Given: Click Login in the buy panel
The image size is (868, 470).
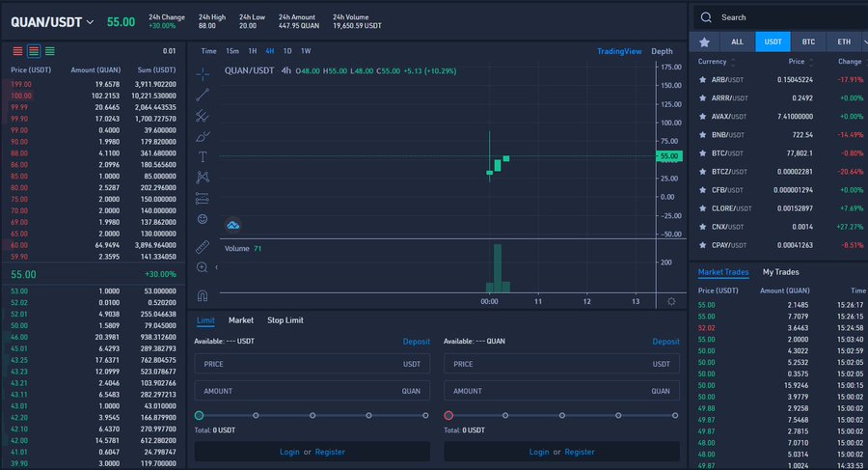Looking at the screenshot, I should click(x=289, y=452).
